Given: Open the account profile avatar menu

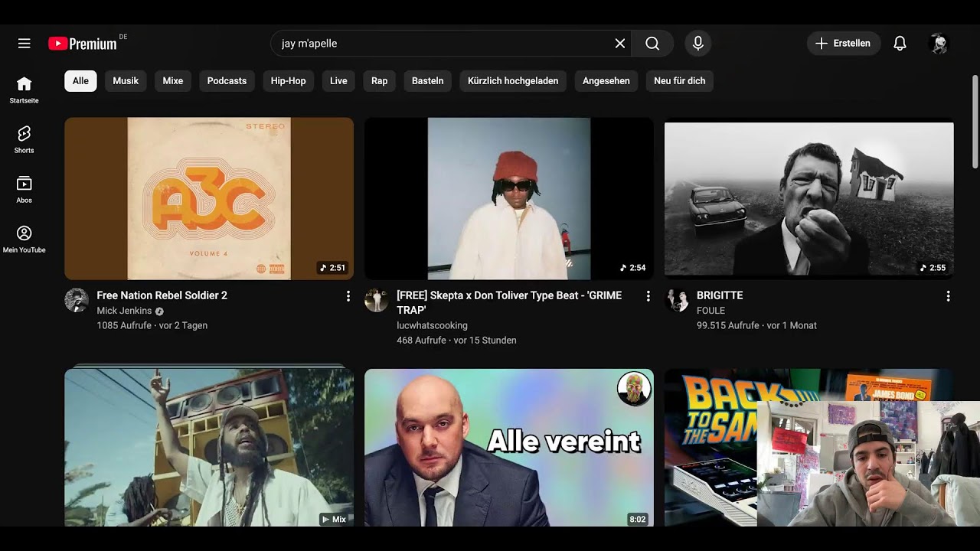Looking at the screenshot, I should tap(939, 44).
